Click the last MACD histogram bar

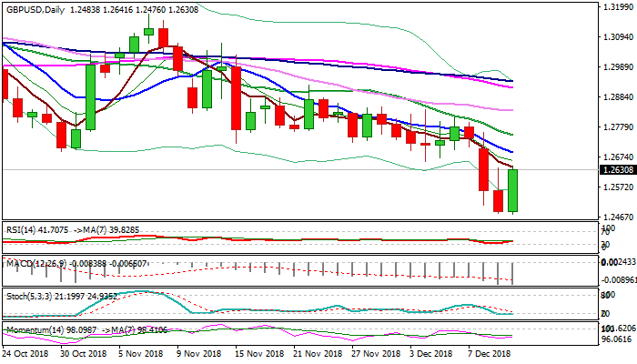coord(513,273)
